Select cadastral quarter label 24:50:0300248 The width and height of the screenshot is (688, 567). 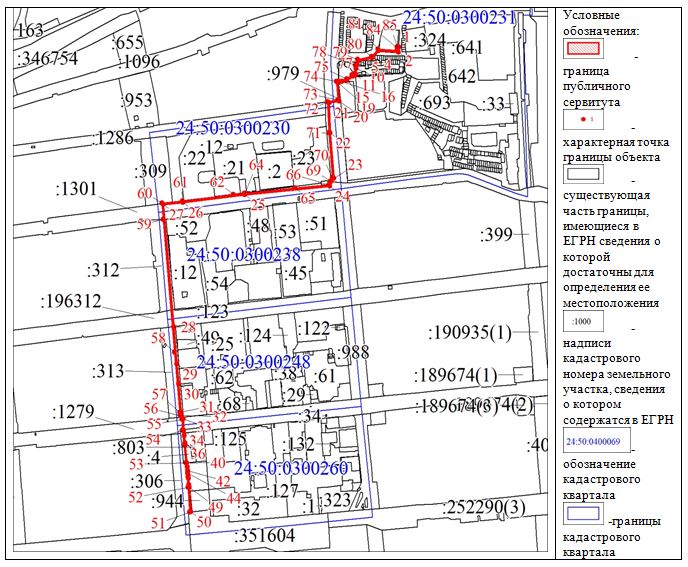(253, 361)
